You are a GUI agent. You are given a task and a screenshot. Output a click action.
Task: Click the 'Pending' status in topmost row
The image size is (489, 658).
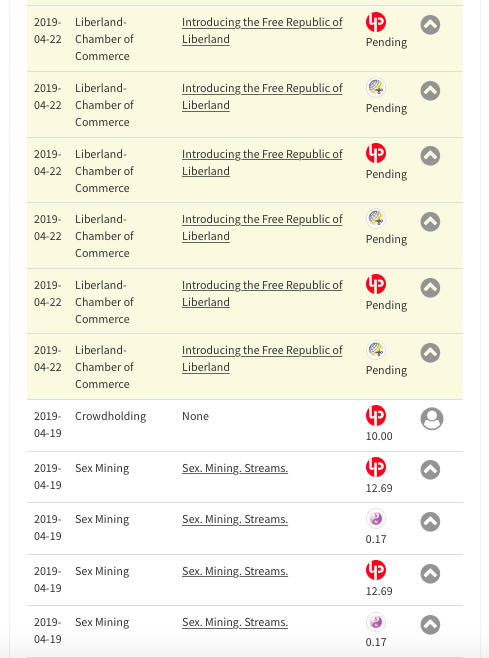[386, 42]
